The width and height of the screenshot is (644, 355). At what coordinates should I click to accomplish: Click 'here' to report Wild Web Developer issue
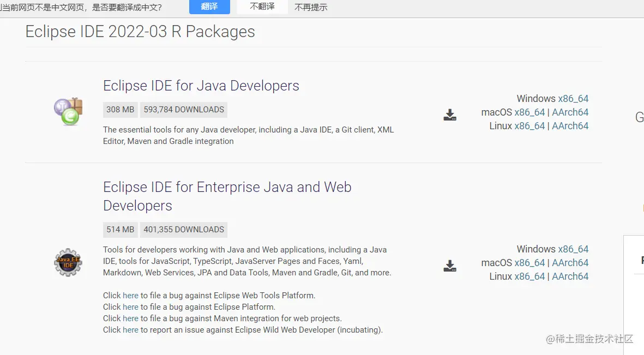pyautogui.click(x=130, y=330)
